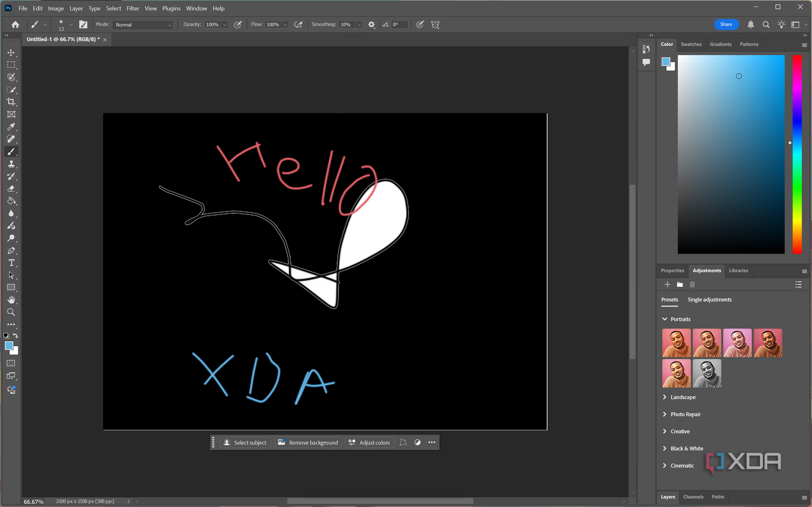Screen dimensions: 812x507
Task: Open the Filter menu
Action: click(x=133, y=8)
